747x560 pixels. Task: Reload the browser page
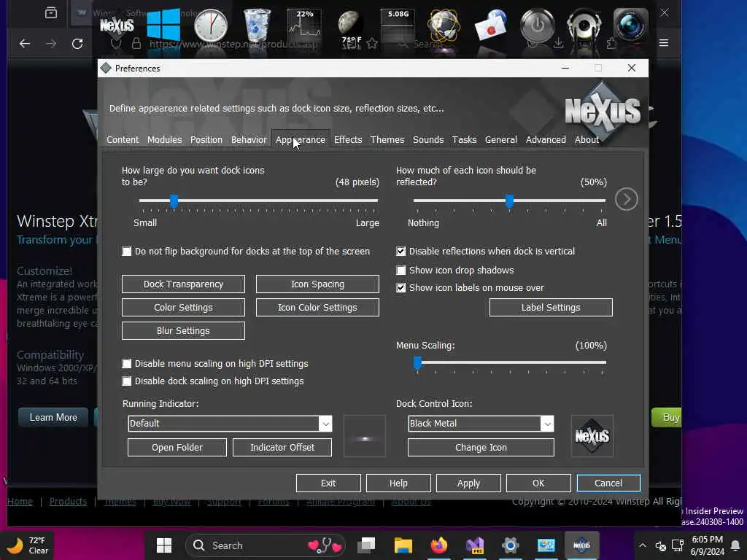pyautogui.click(x=77, y=44)
